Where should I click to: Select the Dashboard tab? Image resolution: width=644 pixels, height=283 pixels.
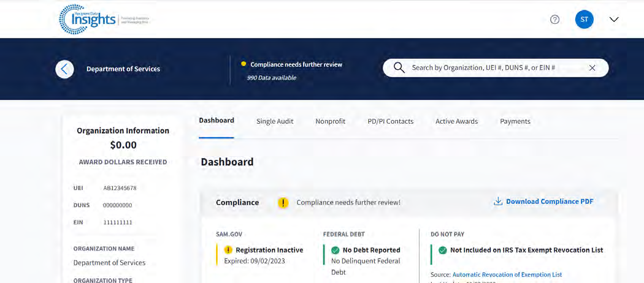pos(217,121)
